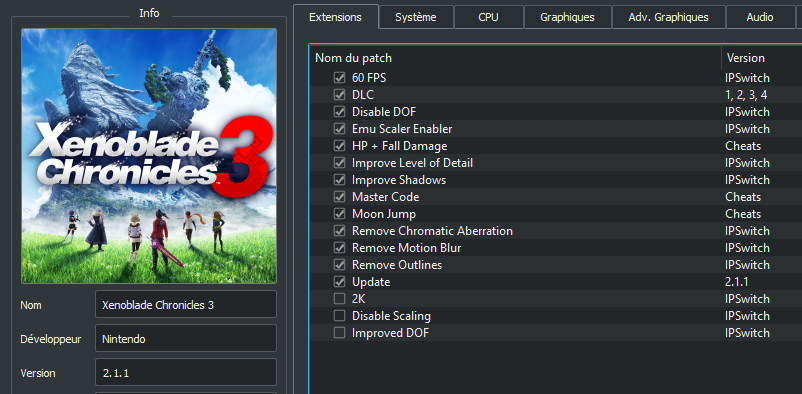The width and height of the screenshot is (802, 394).
Task: Click the '2.1.1' version cell in Update row
Action: click(736, 282)
